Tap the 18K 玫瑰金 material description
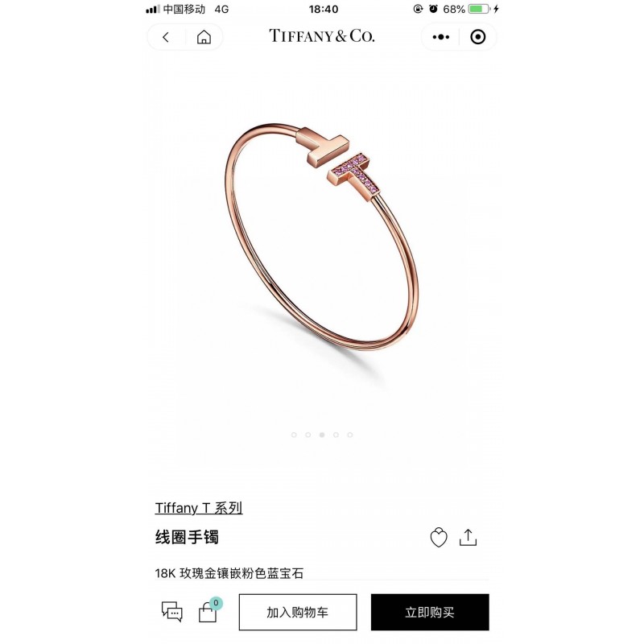Image resolution: width=644 pixels, height=644 pixels. pyautogui.click(x=229, y=573)
